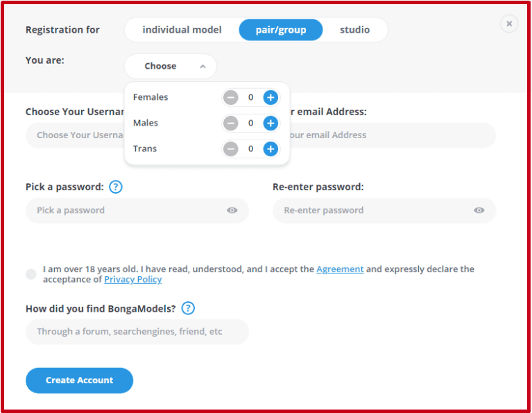Decrease the Females count with minus button
532x413 pixels.
[231, 98]
